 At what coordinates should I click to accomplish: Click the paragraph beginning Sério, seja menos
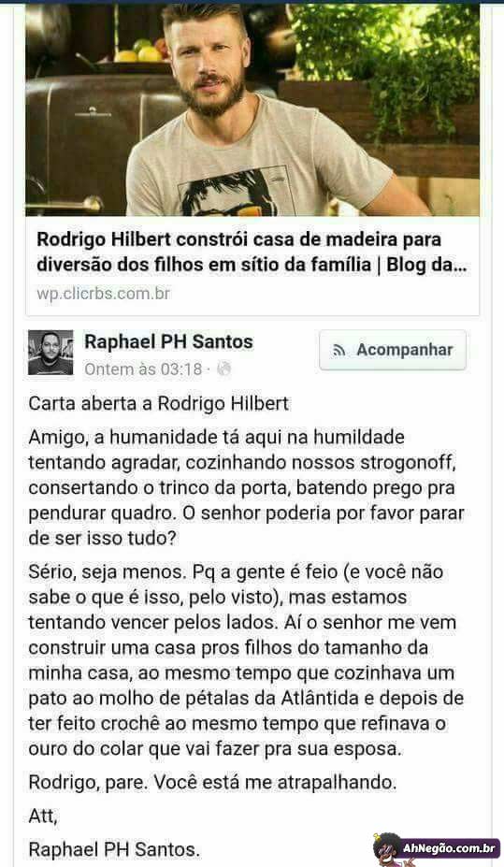(x=247, y=660)
